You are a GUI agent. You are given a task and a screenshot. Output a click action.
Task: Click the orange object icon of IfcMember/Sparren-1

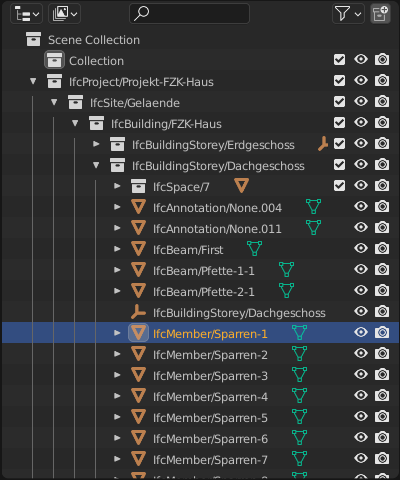[138, 333]
